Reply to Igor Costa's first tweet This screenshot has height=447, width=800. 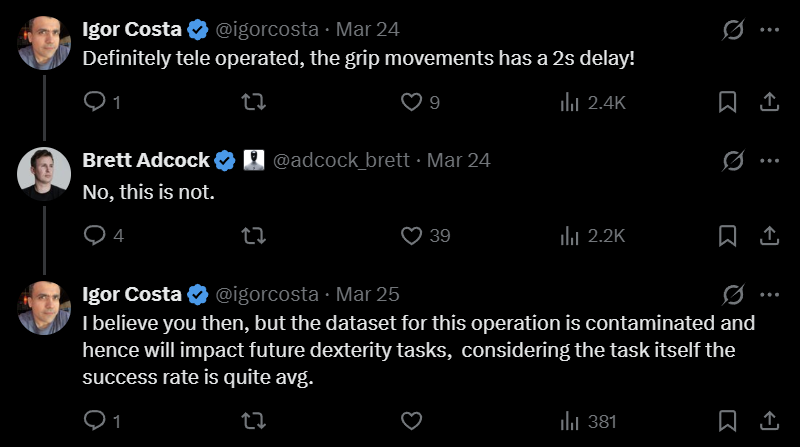[x=95, y=102]
